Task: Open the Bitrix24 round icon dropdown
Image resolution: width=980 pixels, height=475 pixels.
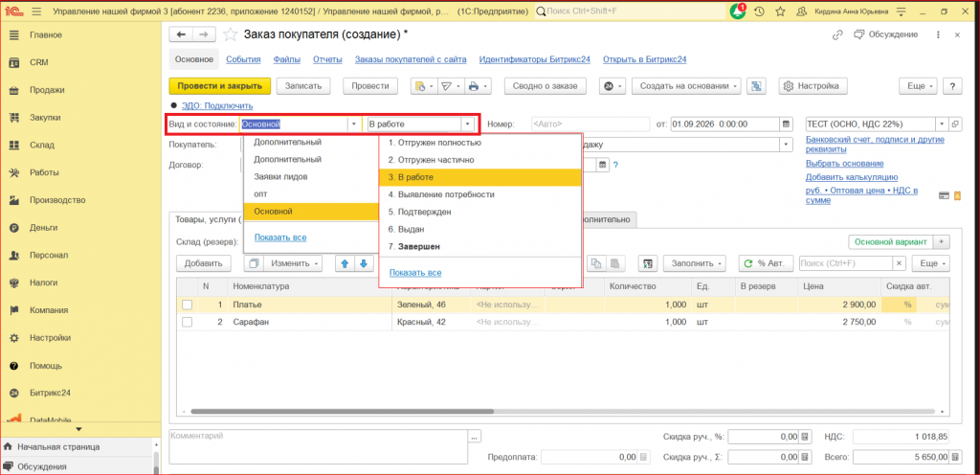Action: coord(612,86)
